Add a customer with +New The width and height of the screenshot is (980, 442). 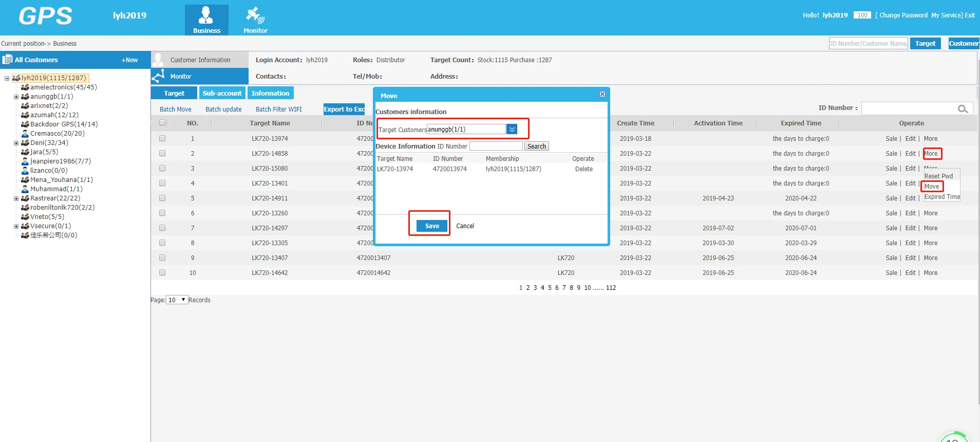point(129,60)
